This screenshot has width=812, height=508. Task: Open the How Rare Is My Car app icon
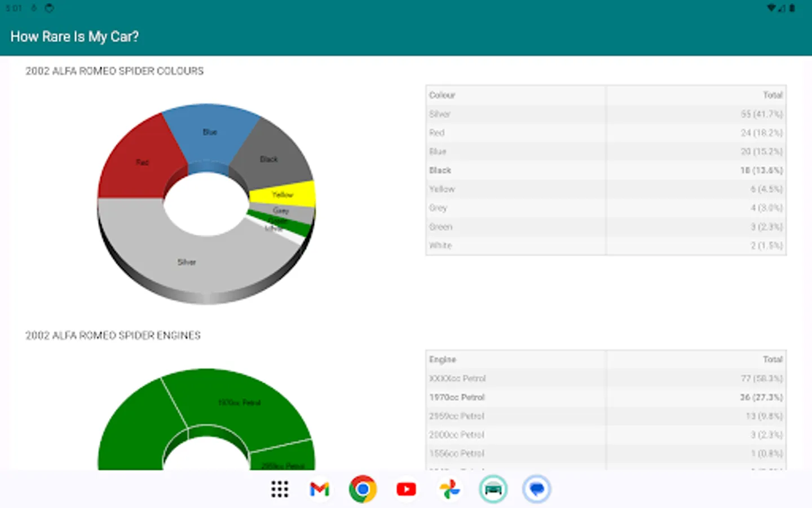[x=493, y=489]
